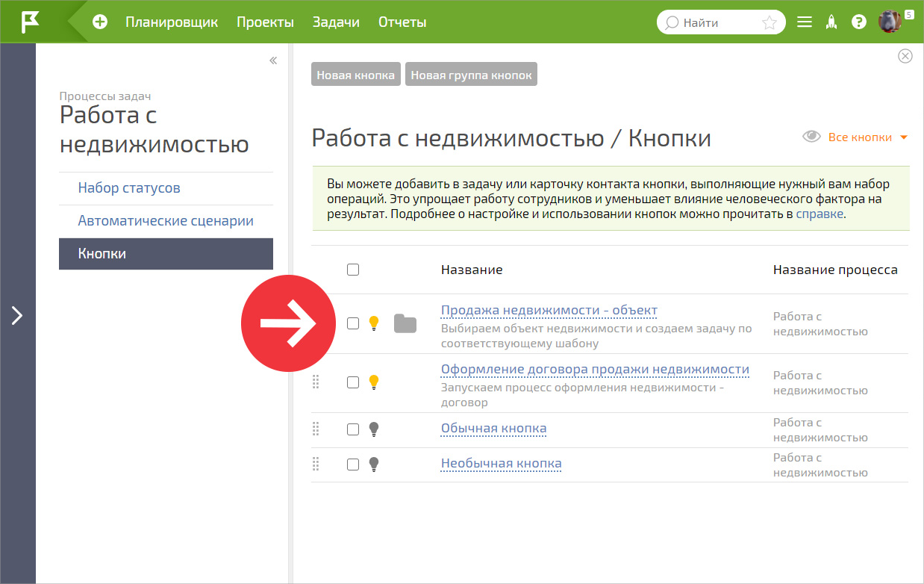Open the Задачи menu
Image resolution: width=924 pixels, height=584 pixels.
pyautogui.click(x=336, y=22)
